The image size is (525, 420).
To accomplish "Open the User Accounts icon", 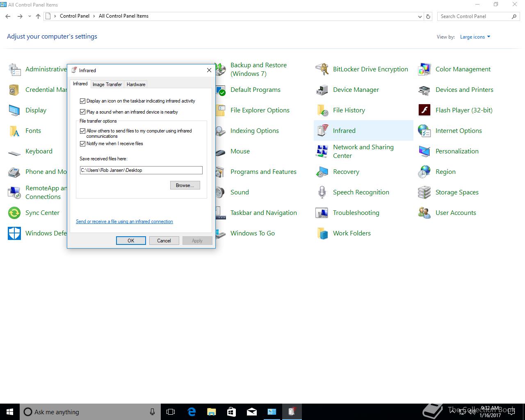I will (425, 213).
